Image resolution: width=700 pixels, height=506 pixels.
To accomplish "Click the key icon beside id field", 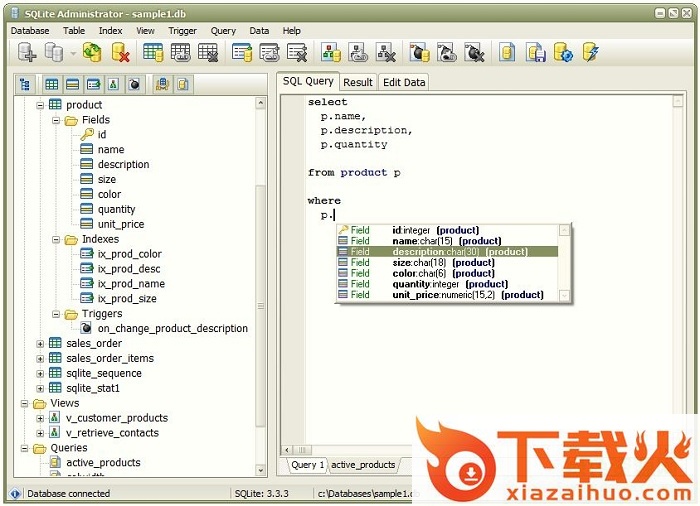I will point(87,134).
